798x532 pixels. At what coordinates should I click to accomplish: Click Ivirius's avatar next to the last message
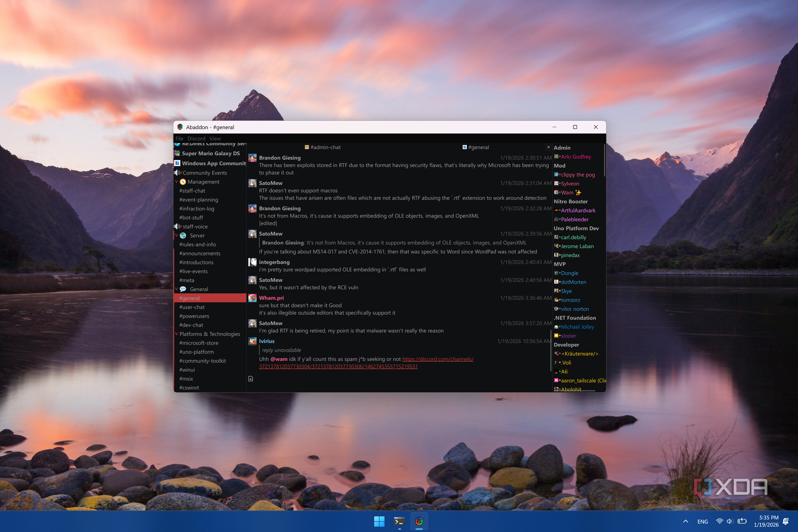(252, 341)
